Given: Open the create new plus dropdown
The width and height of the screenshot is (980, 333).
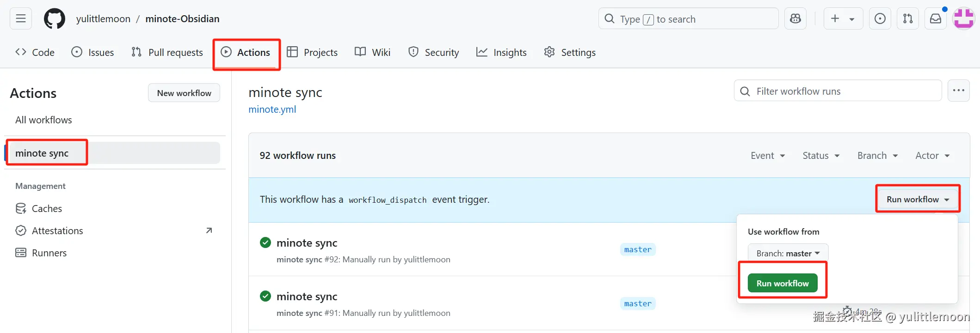Looking at the screenshot, I should click(843, 19).
